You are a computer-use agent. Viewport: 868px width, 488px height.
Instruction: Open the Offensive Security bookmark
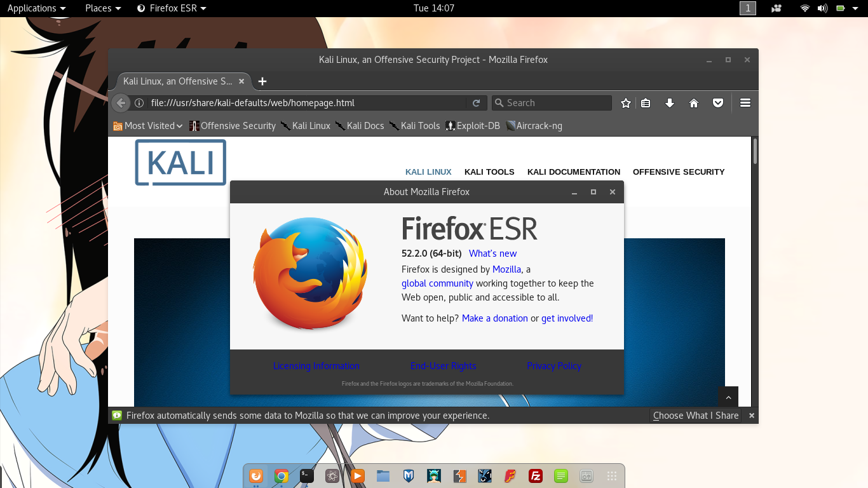(233, 126)
